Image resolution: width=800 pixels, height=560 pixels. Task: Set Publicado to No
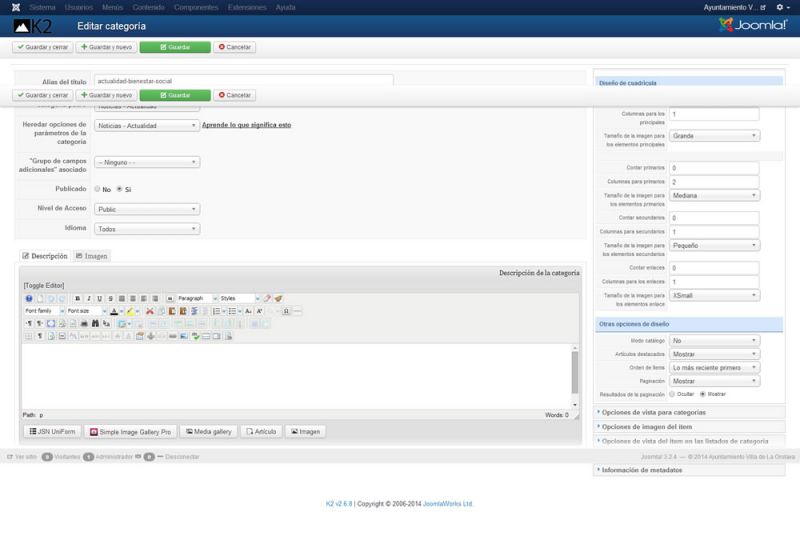[97, 189]
